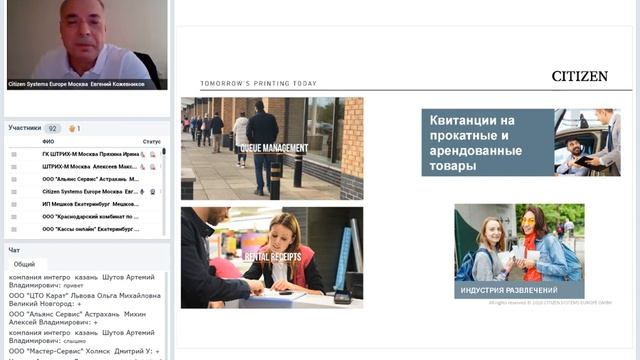Click the row icon beside ООО "Кассы онлайн"
The height and width of the screenshot is (360, 640).
click(14, 229)
